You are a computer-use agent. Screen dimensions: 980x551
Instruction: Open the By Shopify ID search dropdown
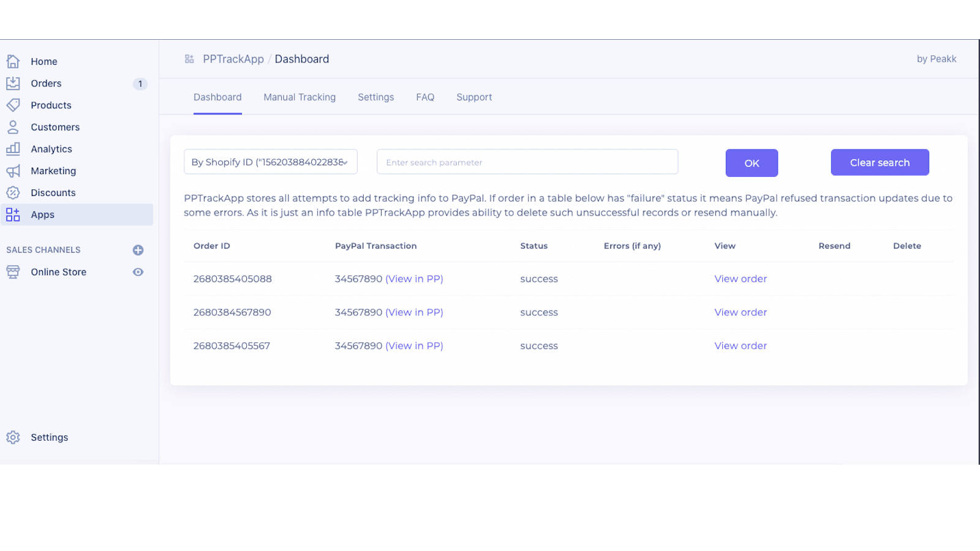coord(270,162)
